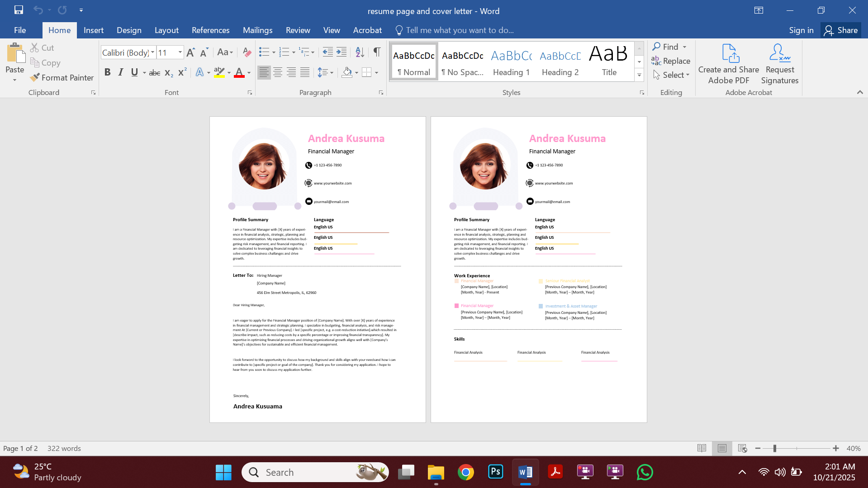Toggle strikethrough formatting

click(154, 72)
